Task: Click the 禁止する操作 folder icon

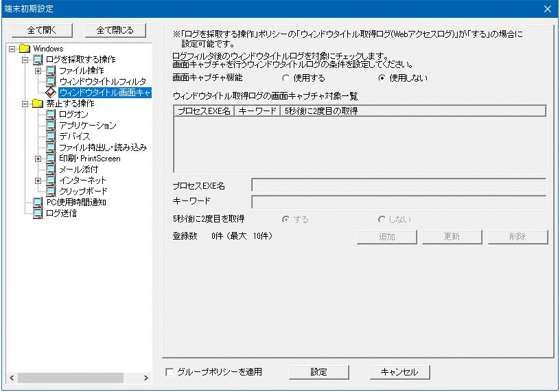Action: [38, 103]
